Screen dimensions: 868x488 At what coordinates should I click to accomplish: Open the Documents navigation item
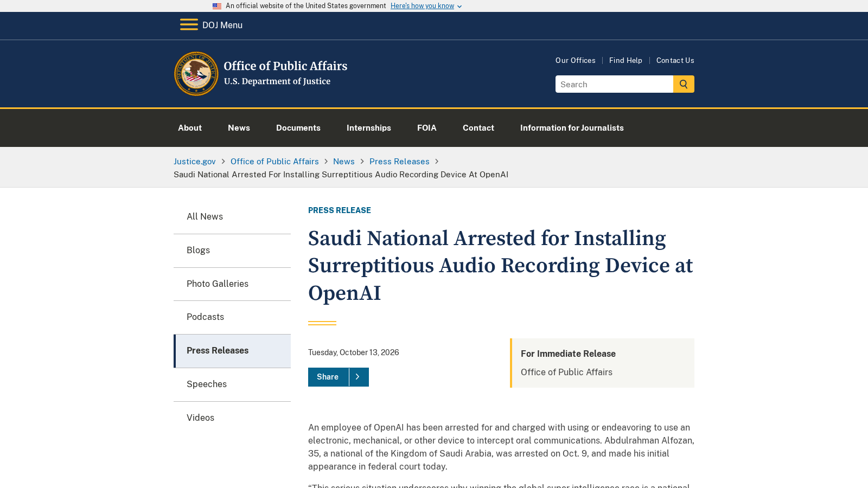coord(298,128)
